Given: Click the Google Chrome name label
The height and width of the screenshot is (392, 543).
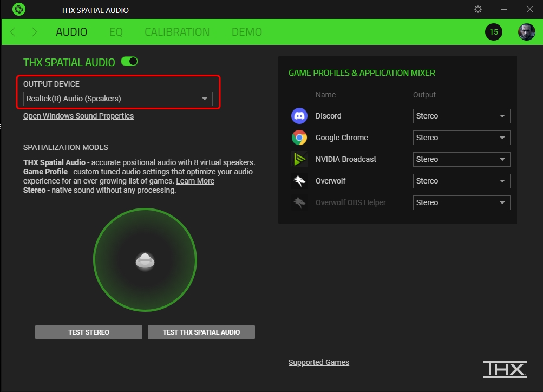Looking at the screenshot, I should tap(342, 138).
